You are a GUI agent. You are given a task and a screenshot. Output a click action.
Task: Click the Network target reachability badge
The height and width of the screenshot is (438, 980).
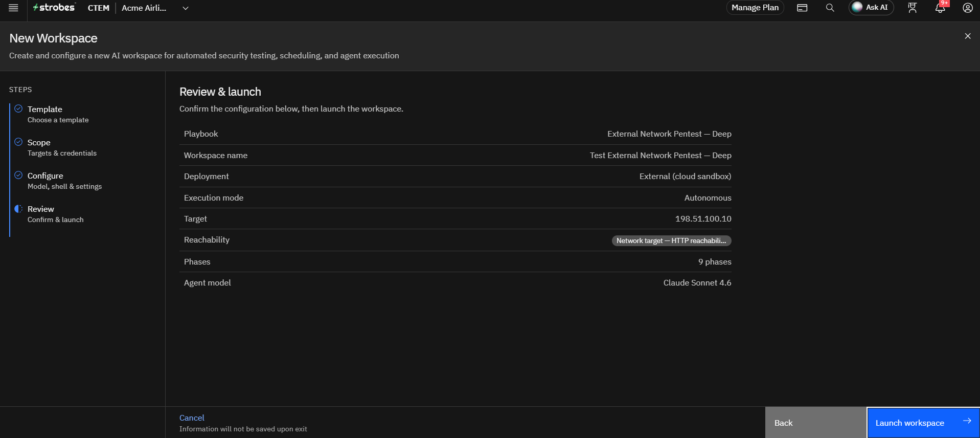[x=671, y=240]
